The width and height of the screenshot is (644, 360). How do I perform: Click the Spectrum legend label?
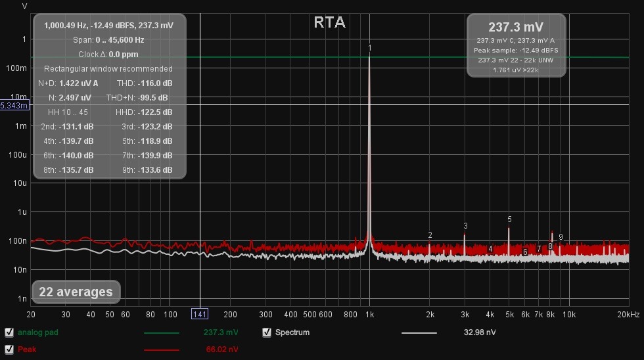pos(292,332)
